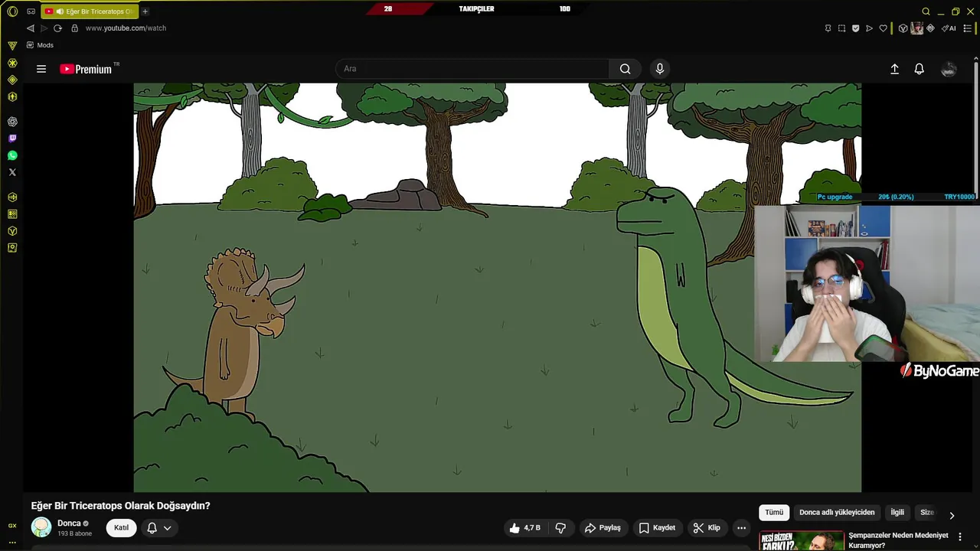Open the GX Control hexagon sidebar icon
The image size is (980, 551).
click(12, 96)
